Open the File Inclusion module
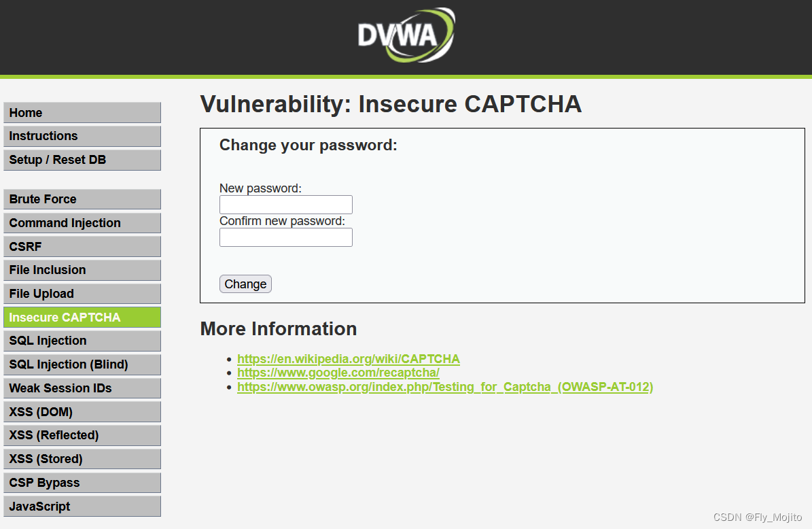The image size is (812, 529). [82, 270]
